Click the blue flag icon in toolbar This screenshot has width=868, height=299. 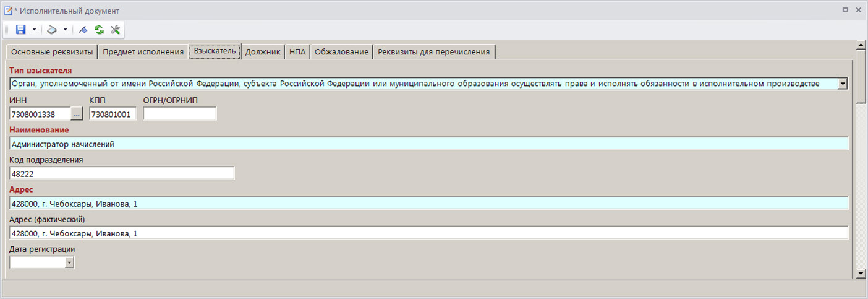click(83, 30)
